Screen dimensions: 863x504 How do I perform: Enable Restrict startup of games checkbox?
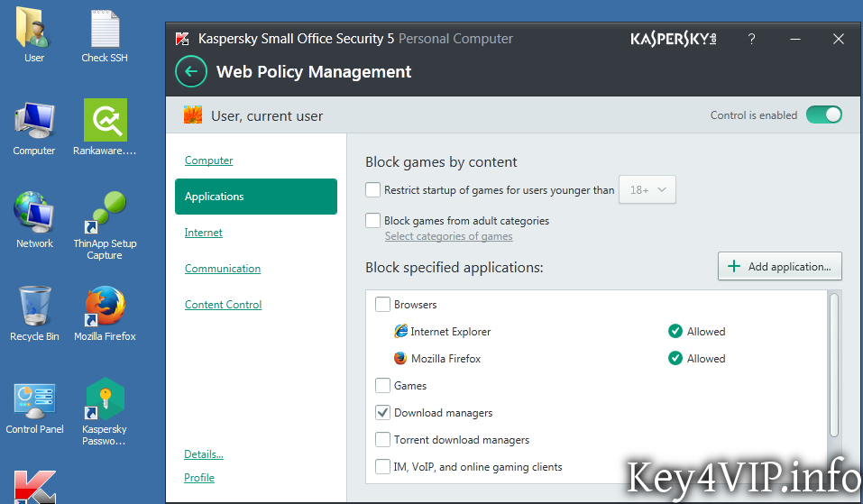[x=372, y=190]
